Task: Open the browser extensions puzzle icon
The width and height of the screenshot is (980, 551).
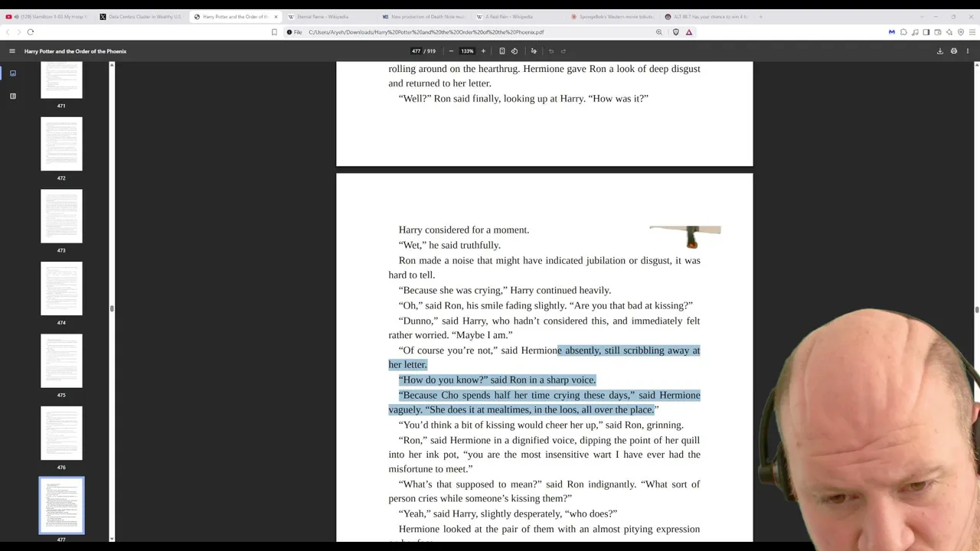Action: [903, 32]
